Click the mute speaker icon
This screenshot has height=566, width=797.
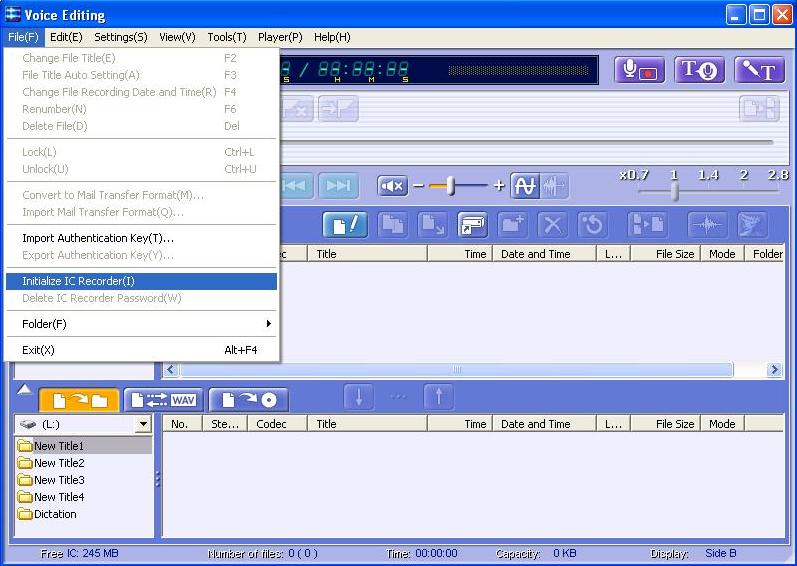tap(392, 186)
